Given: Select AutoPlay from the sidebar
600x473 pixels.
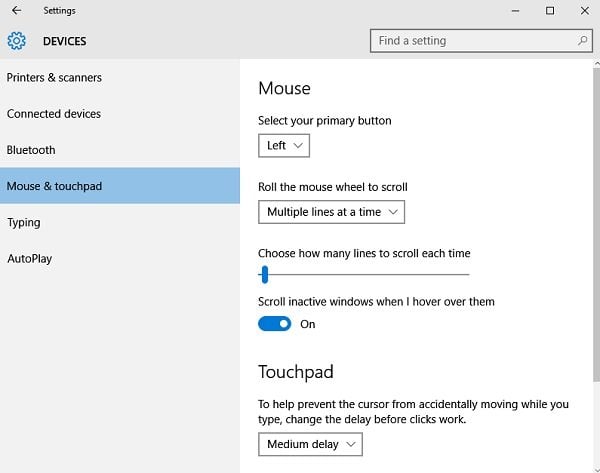Looking at the screenshot, I should (x=29, y=259).
